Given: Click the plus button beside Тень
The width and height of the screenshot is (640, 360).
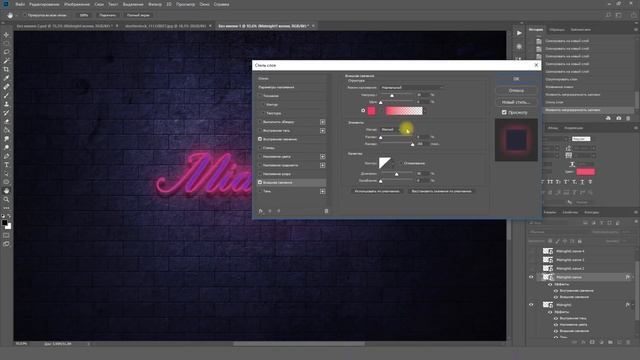Looking at the screenshot, I should [x=322, y=191].
